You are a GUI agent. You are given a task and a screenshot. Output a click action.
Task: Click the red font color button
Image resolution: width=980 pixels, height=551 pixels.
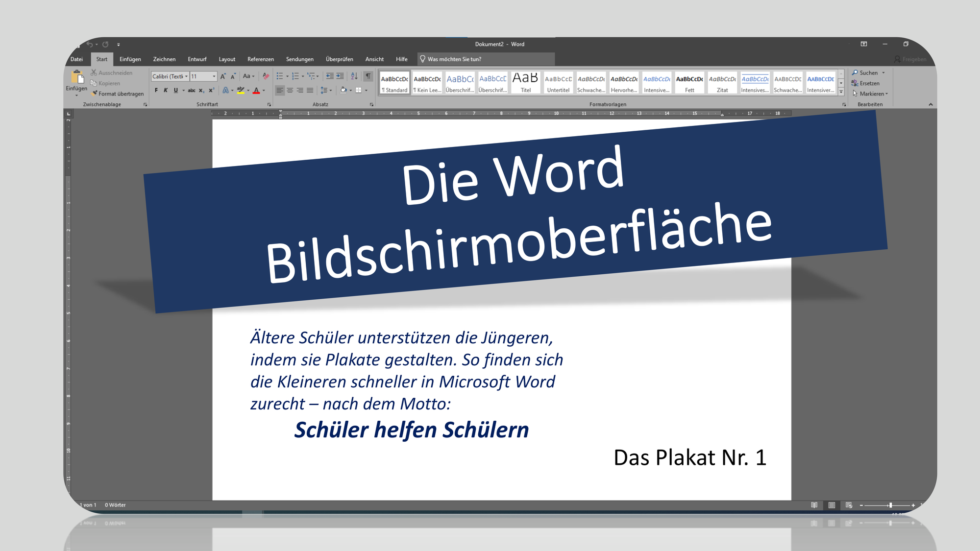256,90
